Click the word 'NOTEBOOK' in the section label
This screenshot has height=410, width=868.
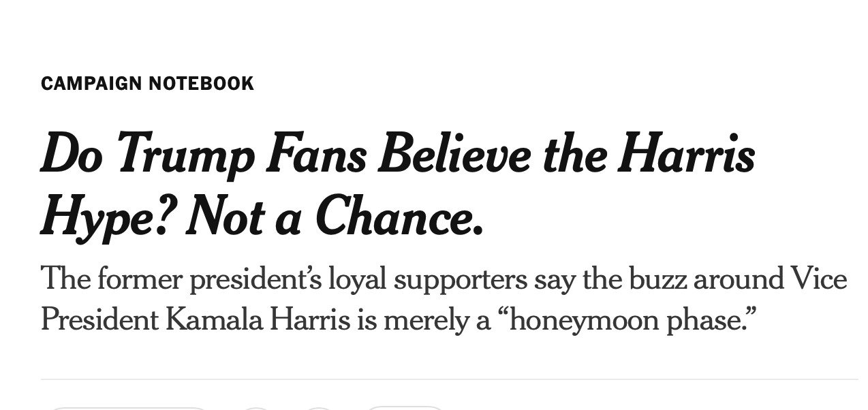[201, 83]
